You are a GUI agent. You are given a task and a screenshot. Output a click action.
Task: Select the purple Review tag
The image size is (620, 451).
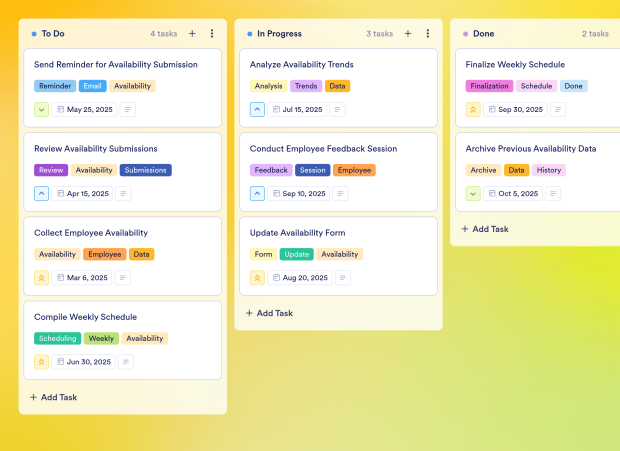(x=51, y=170)
